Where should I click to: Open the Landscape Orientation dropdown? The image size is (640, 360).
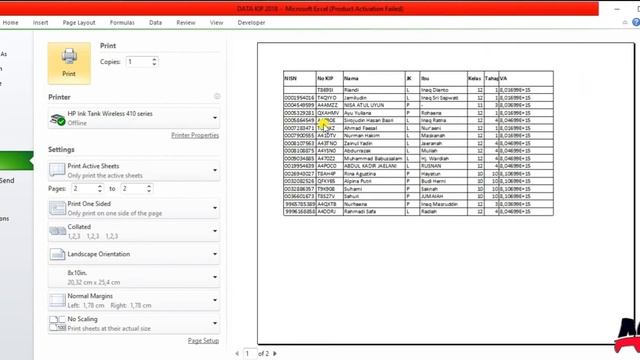point(134,254)
